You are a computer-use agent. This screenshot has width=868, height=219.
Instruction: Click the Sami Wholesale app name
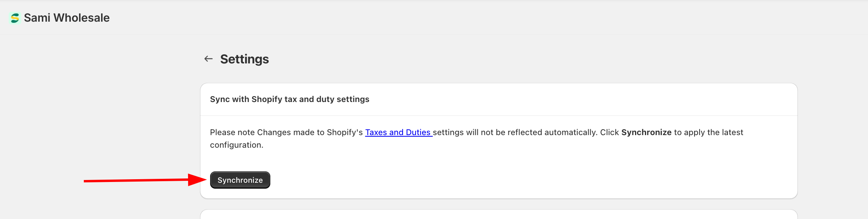66,18
